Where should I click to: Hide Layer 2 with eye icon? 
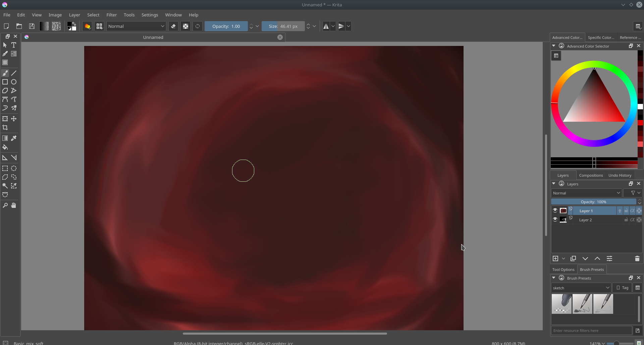(555, 220)
